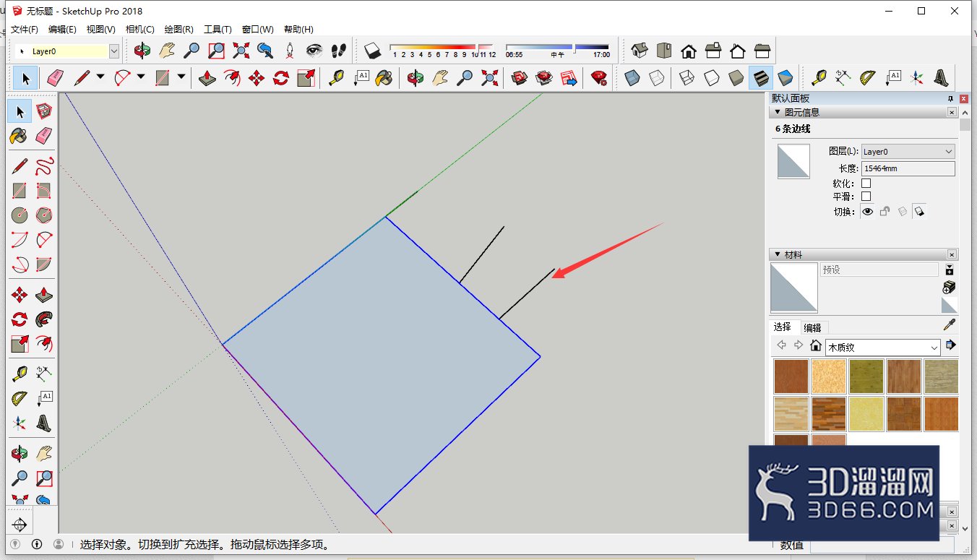
Task: Switch to Iso house view icon
Action: (x=640, y=51)
